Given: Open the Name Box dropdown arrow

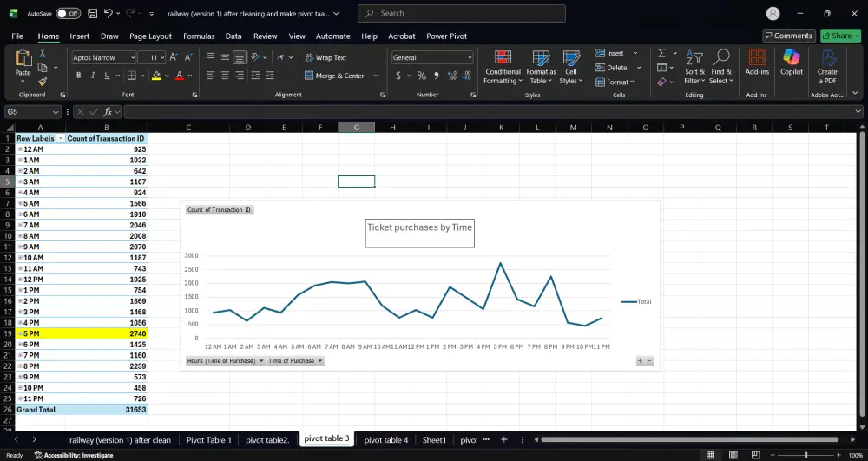Looking at the screenshot, I should point(56,112).
